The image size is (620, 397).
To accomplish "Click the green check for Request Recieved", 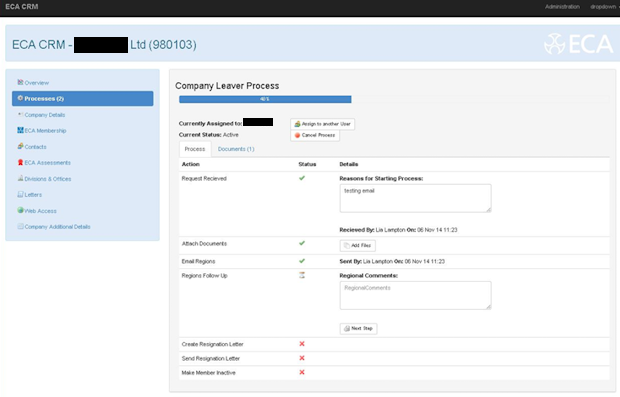I will [302, 178].
